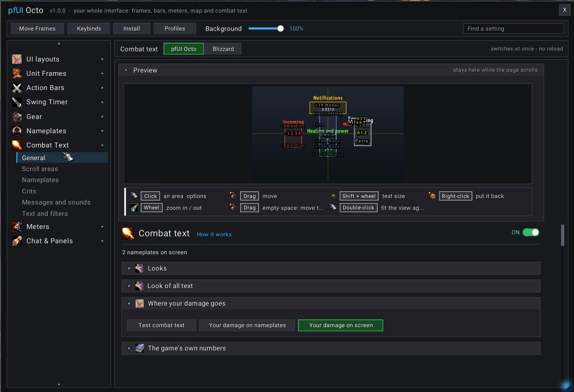Screen dimensions: 574x392
Task: Select Your damage on screen option
Action: (x=341, y=325)
